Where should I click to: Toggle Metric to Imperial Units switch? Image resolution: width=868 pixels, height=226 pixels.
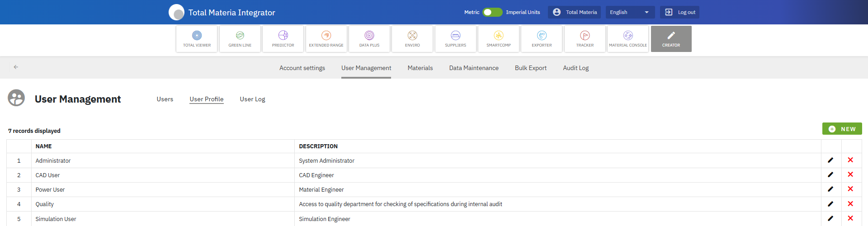492,12
